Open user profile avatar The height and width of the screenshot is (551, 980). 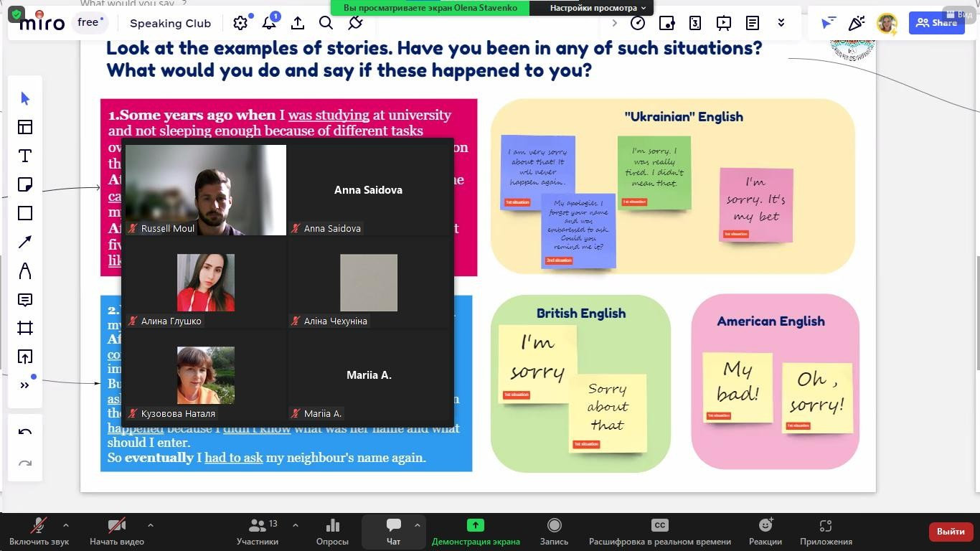pyautogui.click(x=887, y=23)
